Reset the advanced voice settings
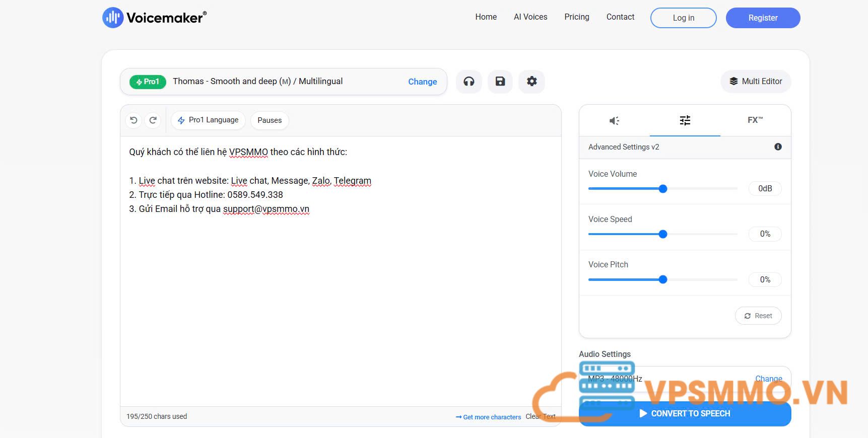 [x=758, y=316]
